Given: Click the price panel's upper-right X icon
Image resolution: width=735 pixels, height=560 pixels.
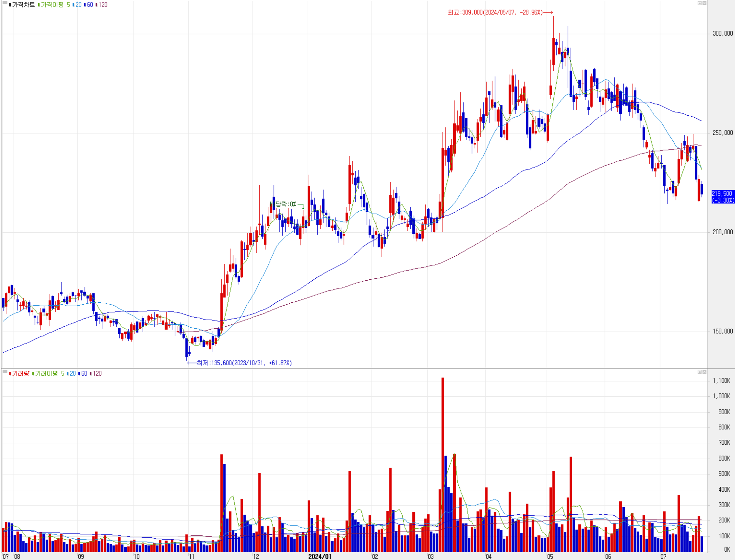Looking at the screenshot, I should [704, 3].
